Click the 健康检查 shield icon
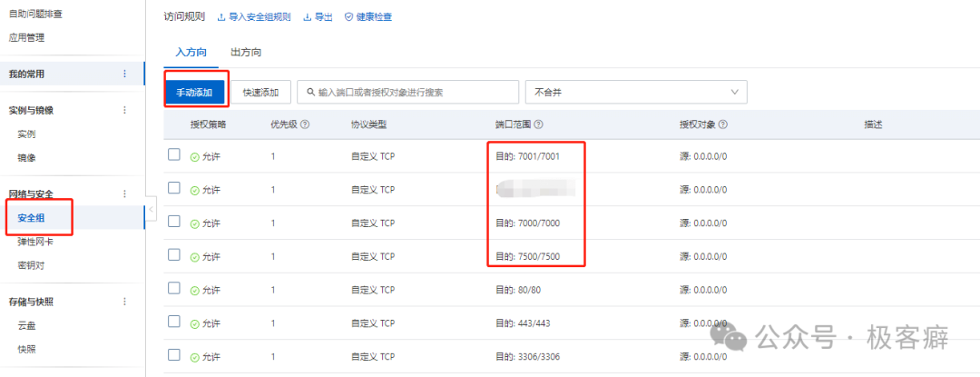The height and width of the screenshot is (377, 980). tap(348, 17)
